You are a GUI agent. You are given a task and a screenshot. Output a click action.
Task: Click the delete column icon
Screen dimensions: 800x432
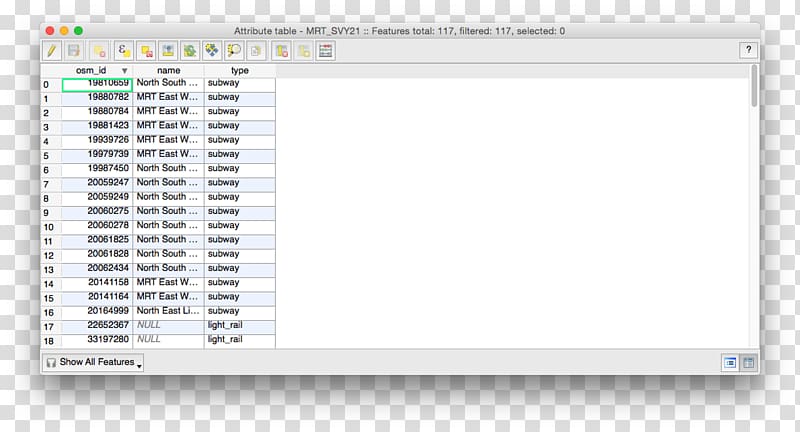point(282,51)
